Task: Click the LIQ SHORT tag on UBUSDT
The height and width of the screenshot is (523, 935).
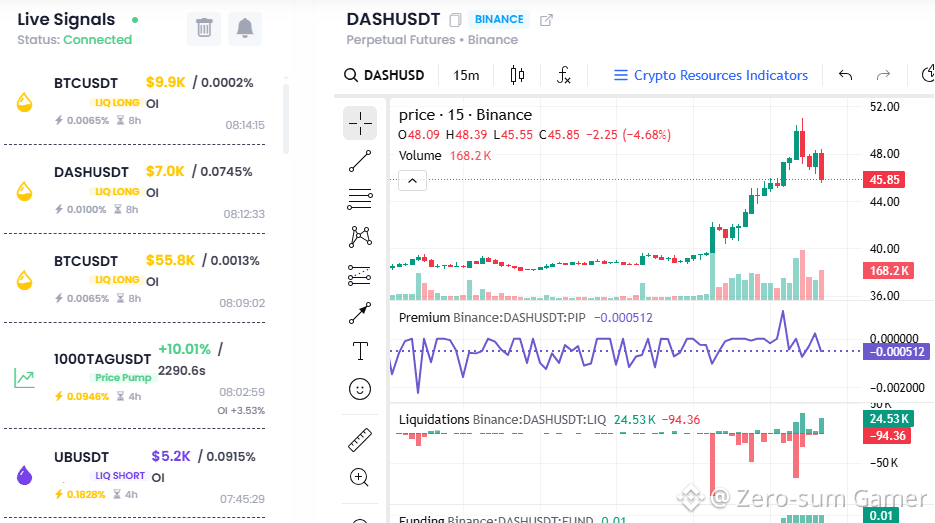Action: [x=119, y=476]
